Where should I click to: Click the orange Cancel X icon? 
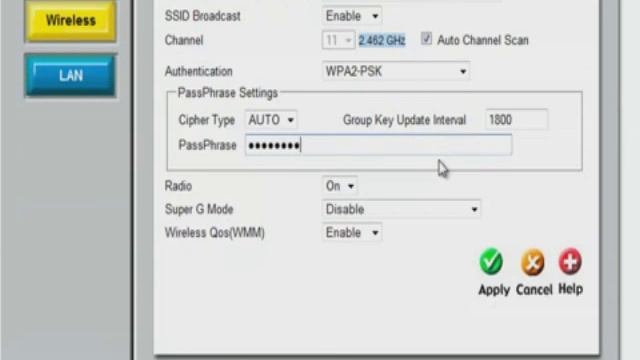(x=533, y=262)
